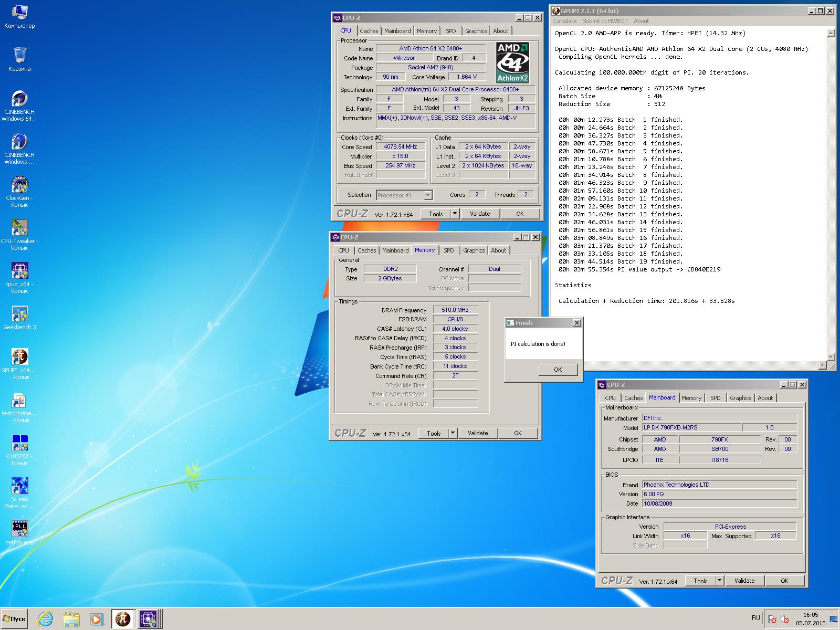This screenshot has height=630, width=840.
Task: Open About tab in top CPU-Z window
Action: [501, 31]
